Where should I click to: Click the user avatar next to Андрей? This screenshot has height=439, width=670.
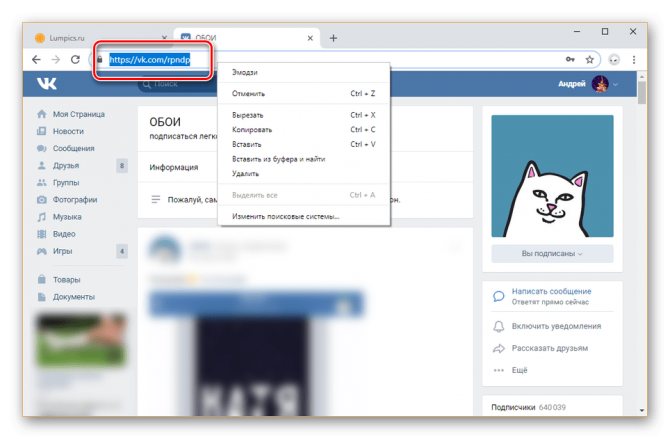tap(600, 84)
